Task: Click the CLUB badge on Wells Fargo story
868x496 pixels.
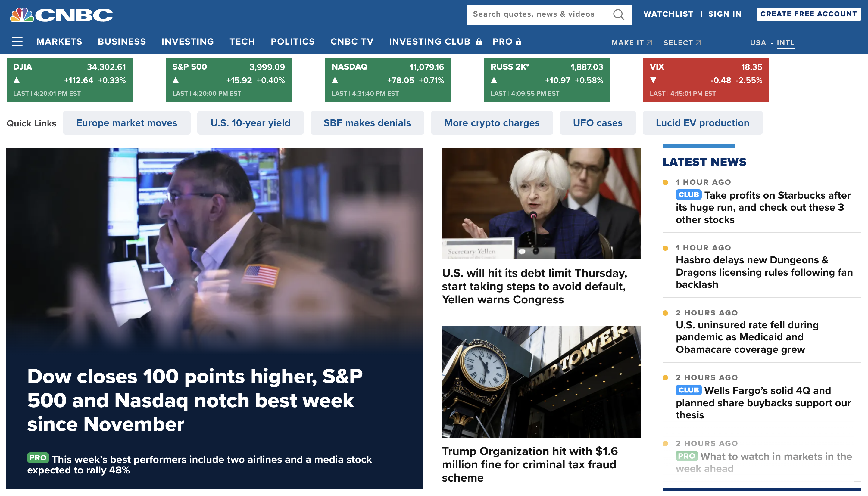Action: tap(688, 390)
